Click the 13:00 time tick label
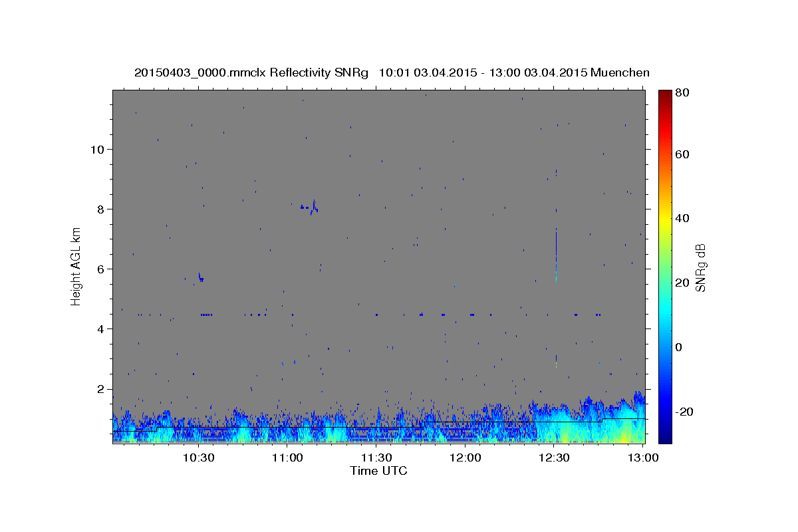Image resolution: width=798 pixels, height=532 pixels. (x=644, y=458)
